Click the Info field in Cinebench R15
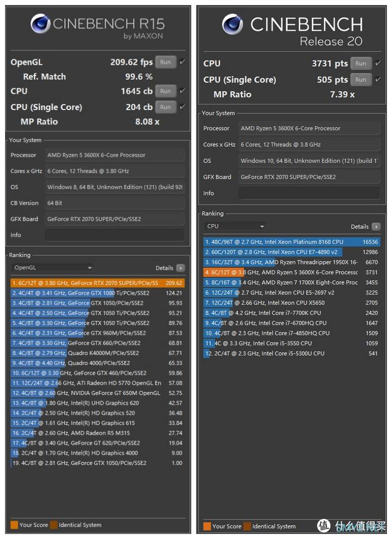This screenshot has height=539, width=392. click(x=115, y=235)
